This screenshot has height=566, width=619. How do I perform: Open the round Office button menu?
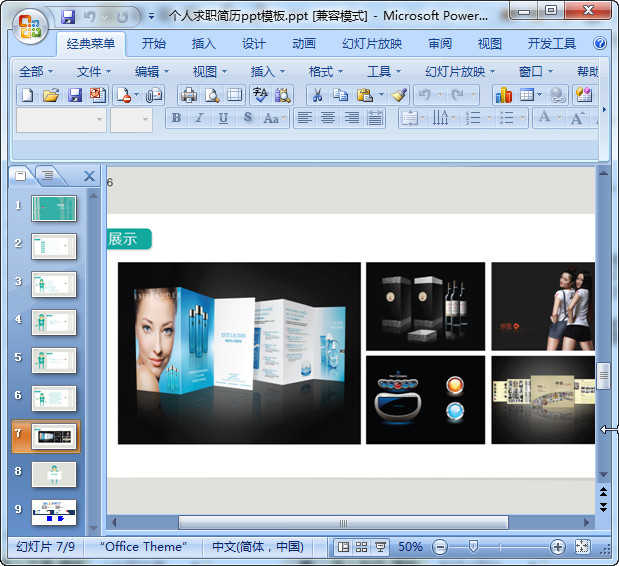click(30, 26)
